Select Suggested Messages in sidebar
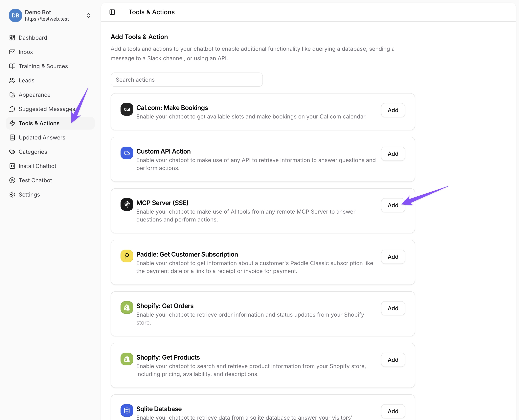Viewport: 519px width, 420px height. [x=46, y=109]
